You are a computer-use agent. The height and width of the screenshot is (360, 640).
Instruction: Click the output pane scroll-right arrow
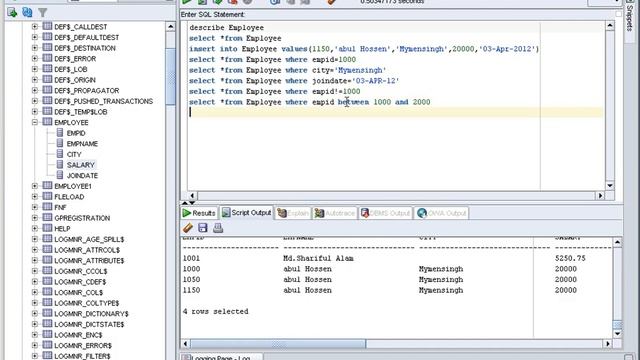pos(608,344)
